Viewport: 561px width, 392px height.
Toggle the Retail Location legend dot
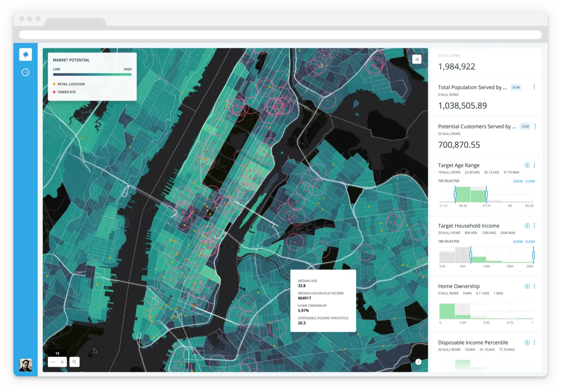coord(53,84)
